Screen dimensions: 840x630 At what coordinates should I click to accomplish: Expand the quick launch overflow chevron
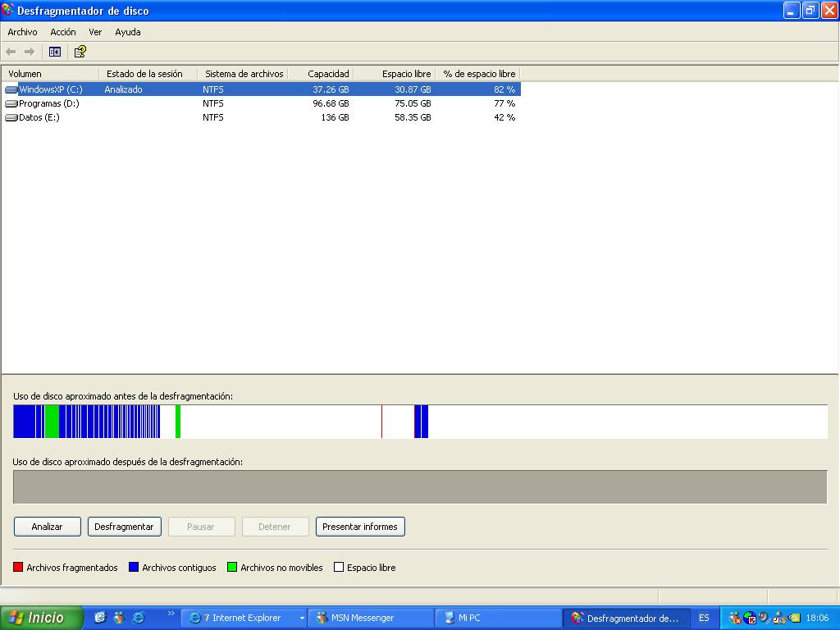point(171,614)
